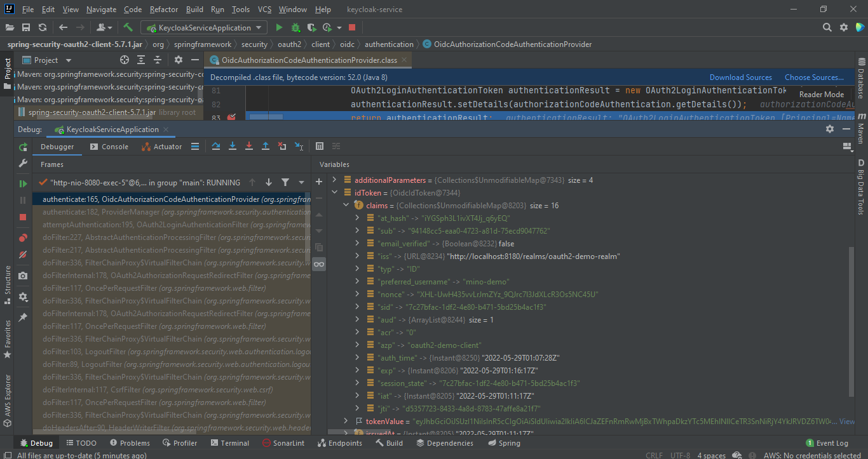Toggle breakpoint at line 83 gutter

click(231, 117)
